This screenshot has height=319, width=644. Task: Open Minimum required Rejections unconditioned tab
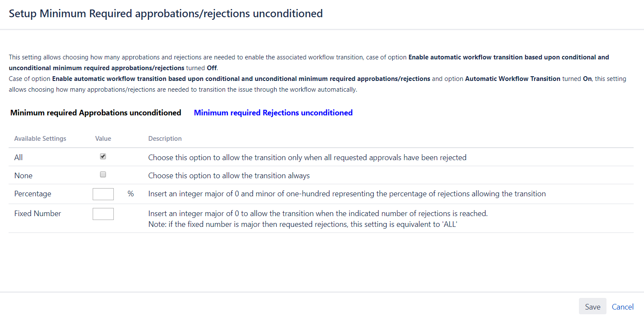[273, 113]
